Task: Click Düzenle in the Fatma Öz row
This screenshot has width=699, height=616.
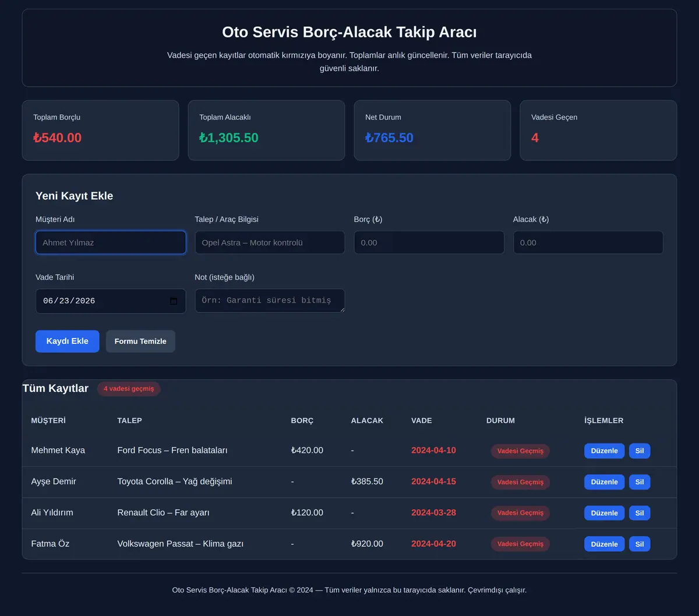Action: click(605, 544)
